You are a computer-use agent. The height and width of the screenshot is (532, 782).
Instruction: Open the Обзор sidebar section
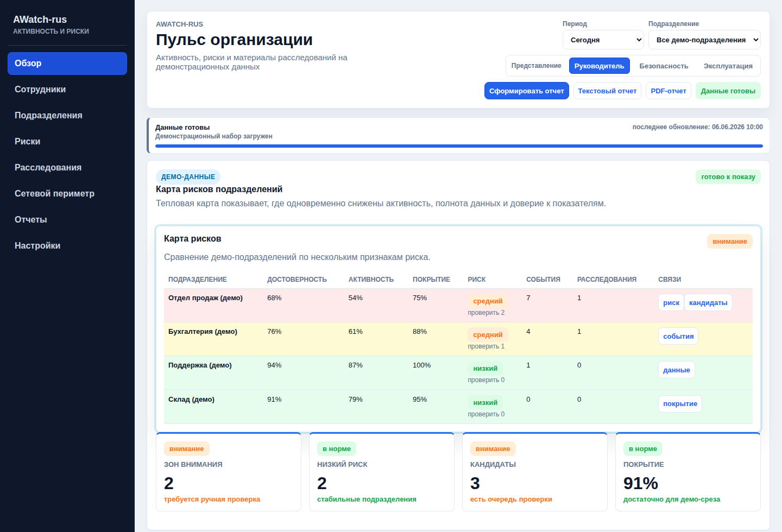click(x=67, y=64)
